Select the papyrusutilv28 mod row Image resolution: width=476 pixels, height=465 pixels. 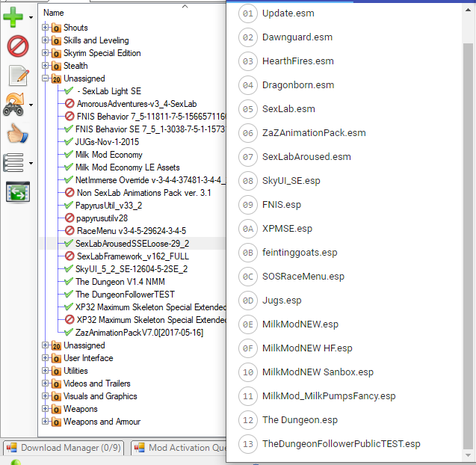[x=102, y=218]
